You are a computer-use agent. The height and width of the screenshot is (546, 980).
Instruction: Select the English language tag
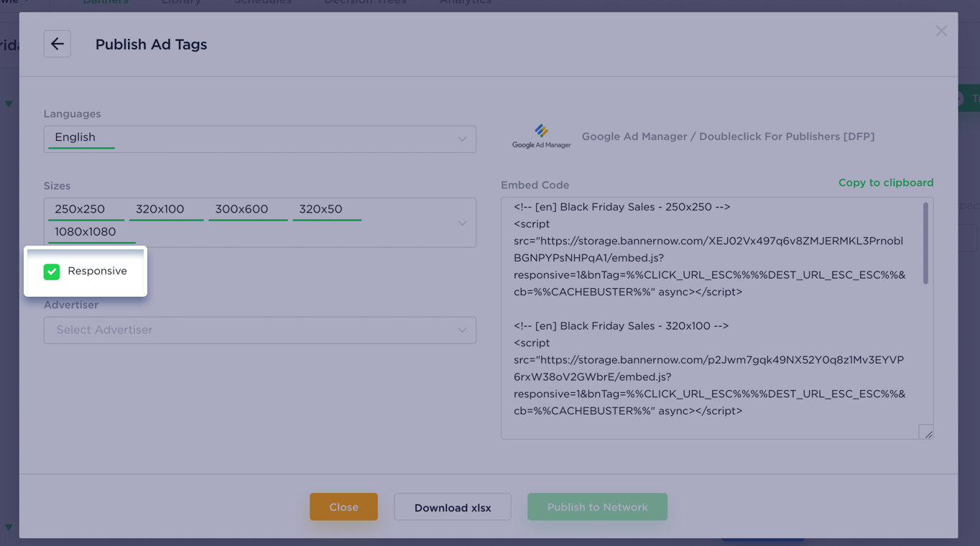[x=80, y=138]
